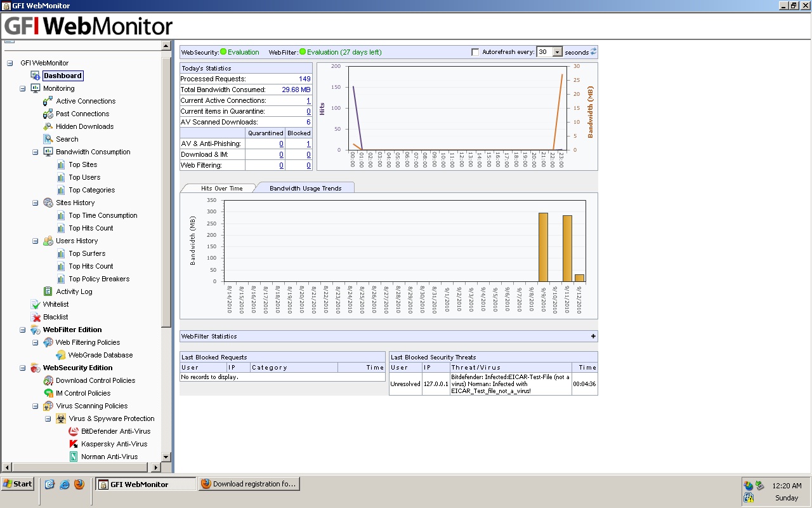Open the Current Active Connections count link
This screenshot has height=508, width=812.
(x=308, y=100)
